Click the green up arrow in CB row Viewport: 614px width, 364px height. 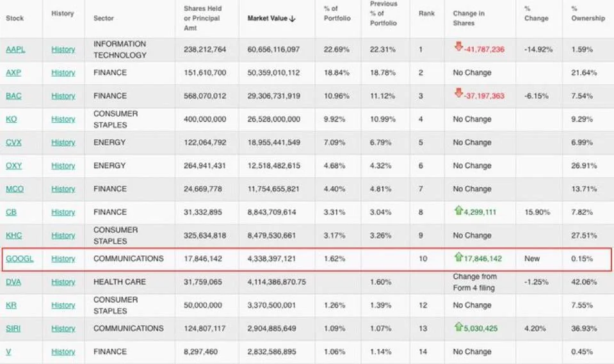point(458,210)
